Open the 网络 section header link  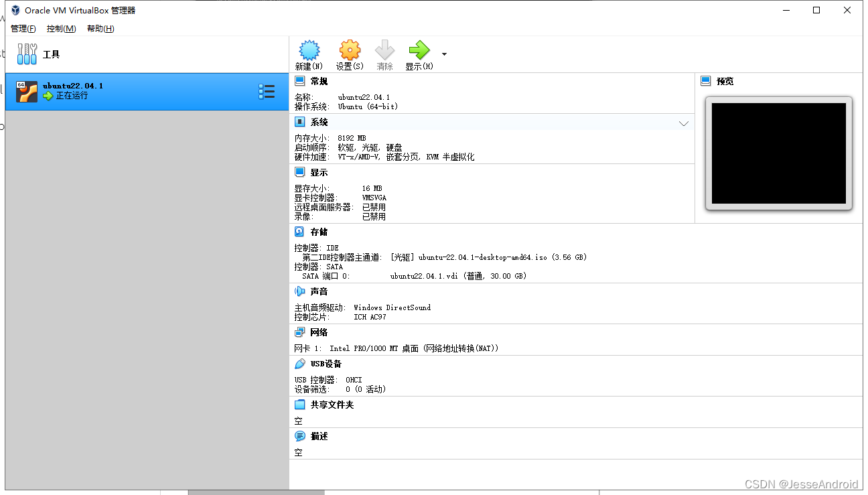click(319, 332)
